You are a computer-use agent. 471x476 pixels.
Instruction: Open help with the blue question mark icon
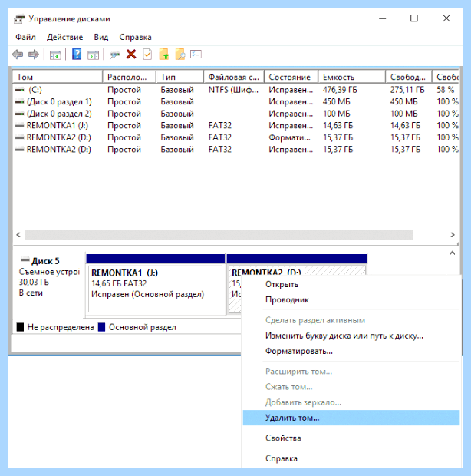[x=77, y=55]
